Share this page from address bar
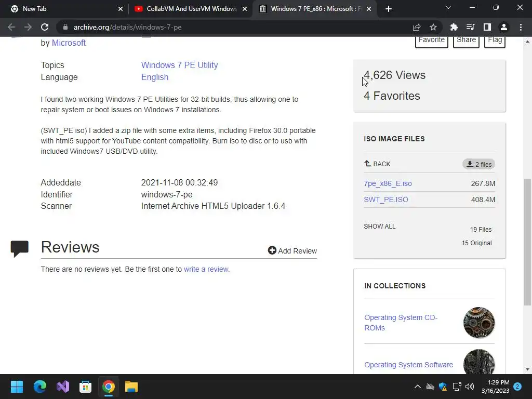 (x=417, y=27)
